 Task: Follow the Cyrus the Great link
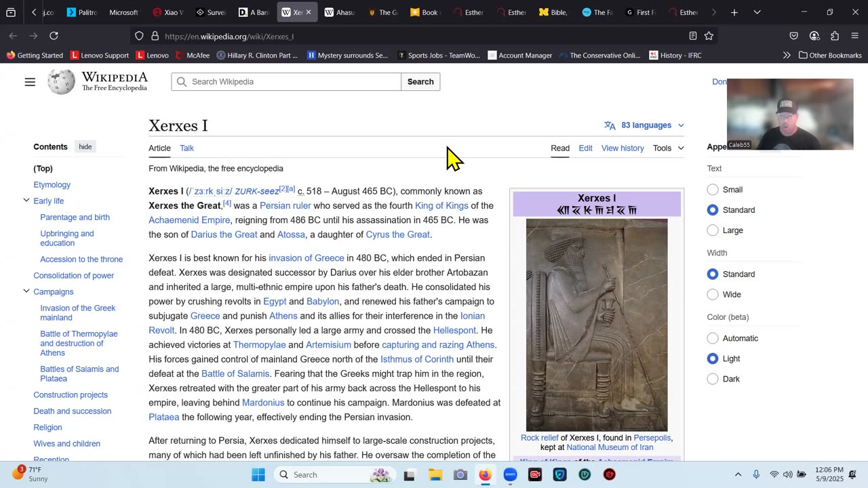[397, 235]
